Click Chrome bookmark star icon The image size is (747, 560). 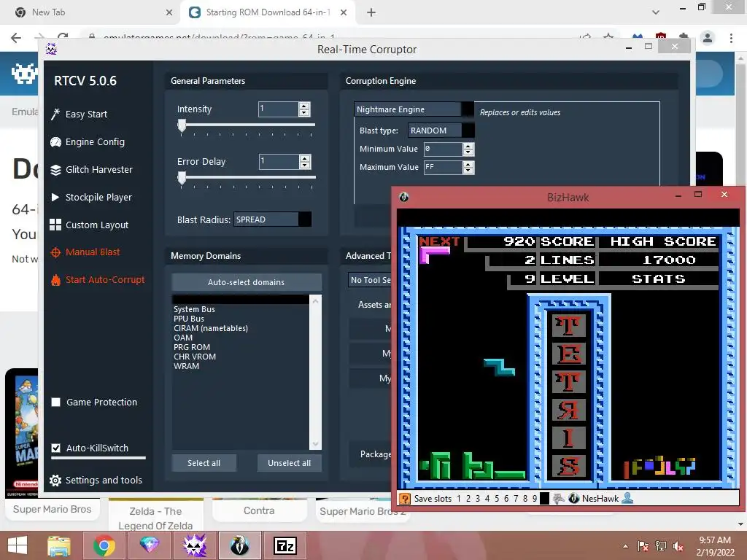coord(608,36)
